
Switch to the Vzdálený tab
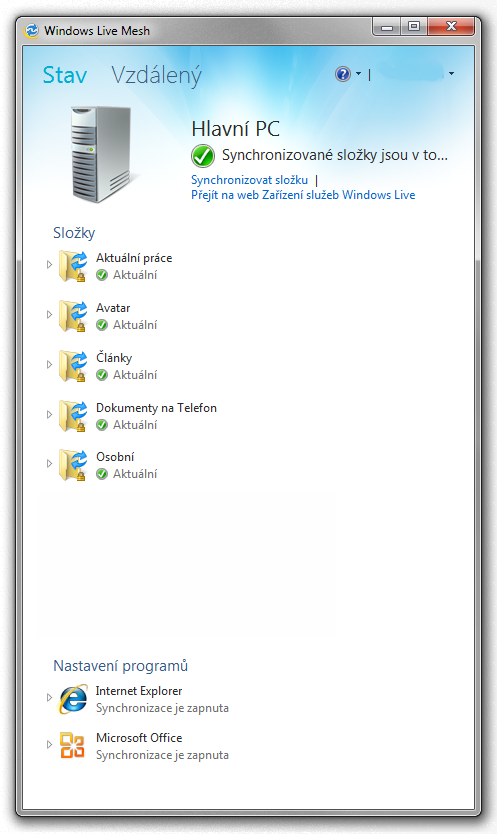156,76
